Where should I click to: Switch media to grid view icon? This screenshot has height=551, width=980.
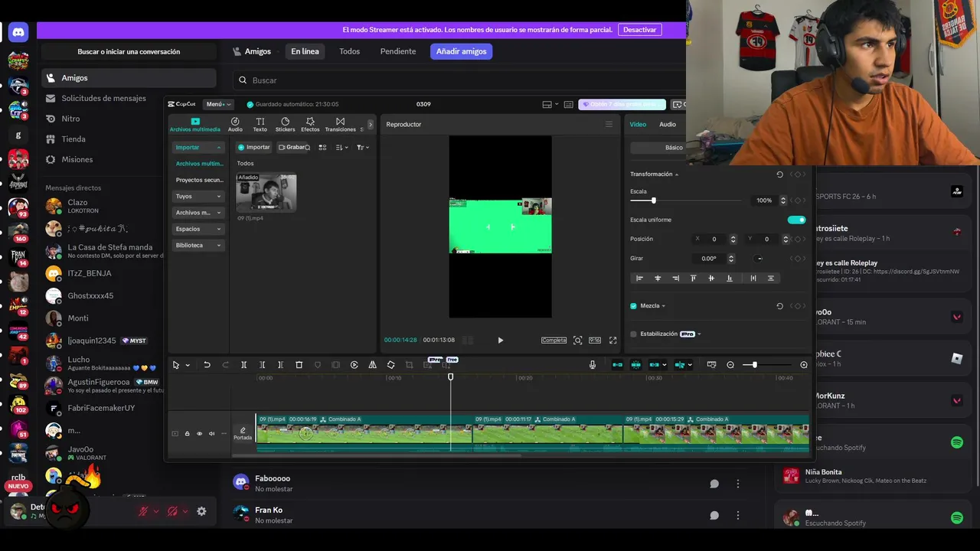[x=322, y=147]
